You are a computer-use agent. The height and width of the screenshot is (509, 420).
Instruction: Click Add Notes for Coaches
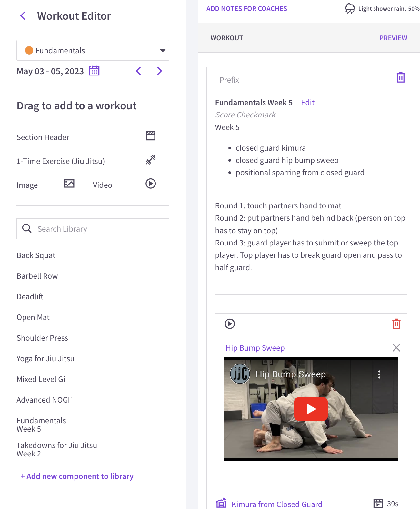[246, 9]
